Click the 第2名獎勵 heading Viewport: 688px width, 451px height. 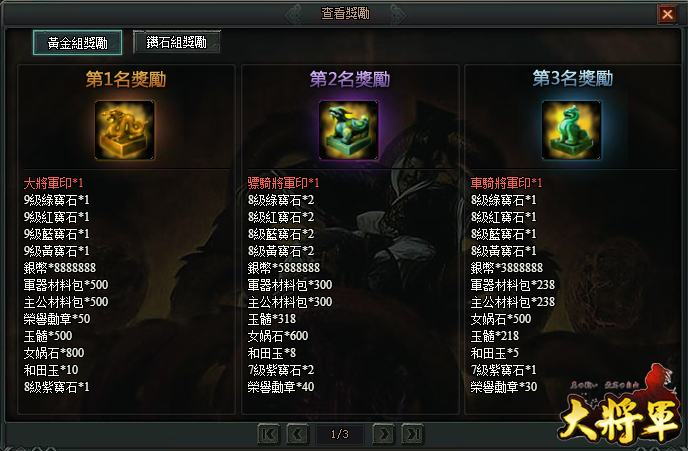[x=350, y=79]
